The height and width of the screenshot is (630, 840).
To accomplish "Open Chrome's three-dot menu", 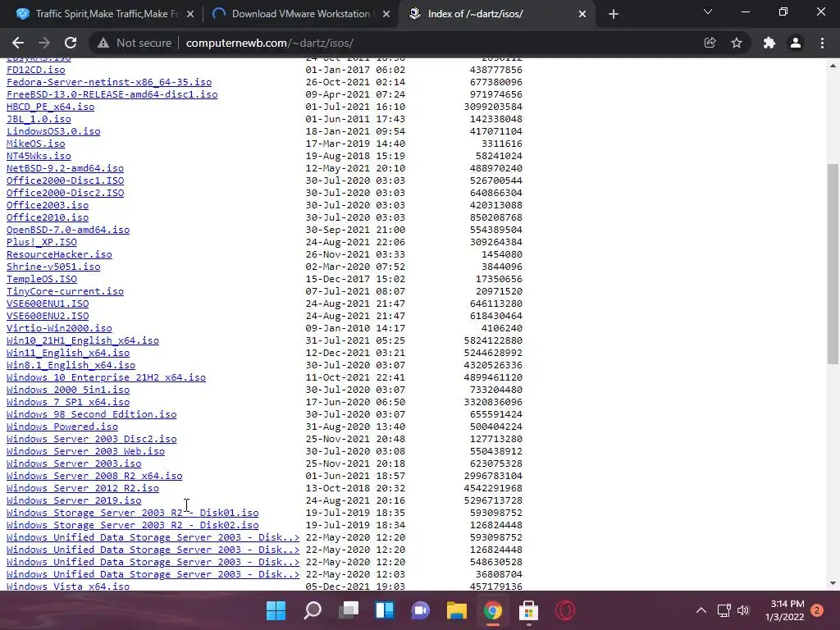I will pyautogui.click(x=822, y=43).
